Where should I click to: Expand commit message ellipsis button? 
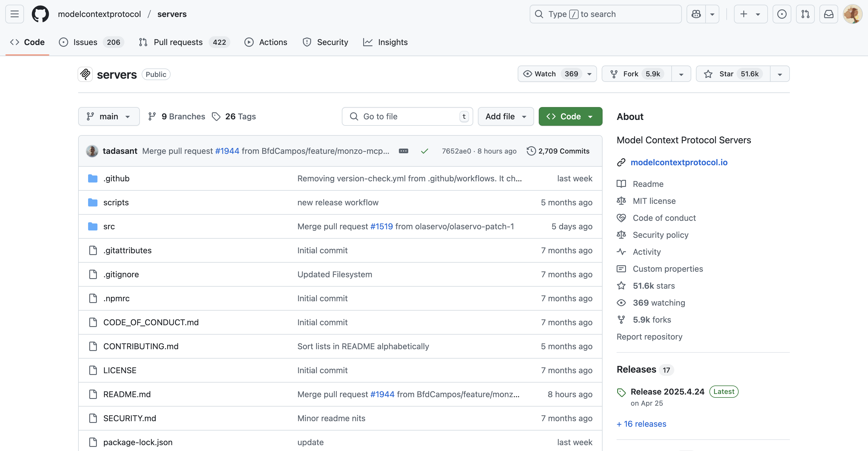point(403,151)
